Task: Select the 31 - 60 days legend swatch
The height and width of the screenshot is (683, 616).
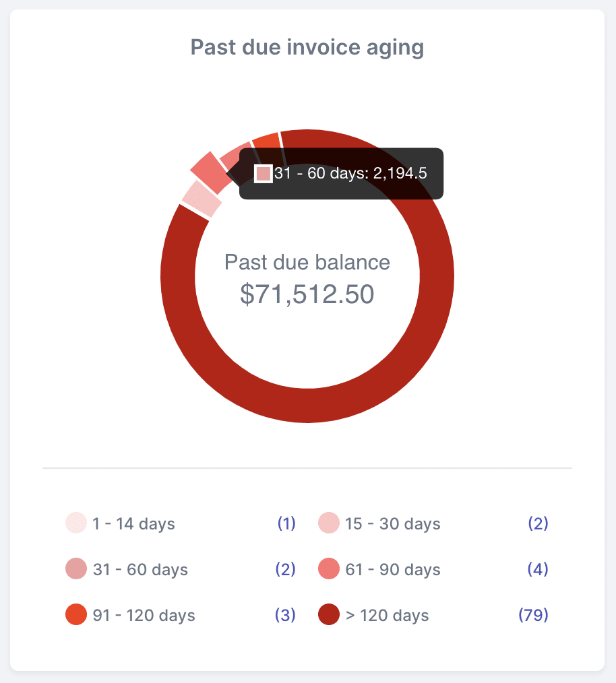Action: coord(76,569)
